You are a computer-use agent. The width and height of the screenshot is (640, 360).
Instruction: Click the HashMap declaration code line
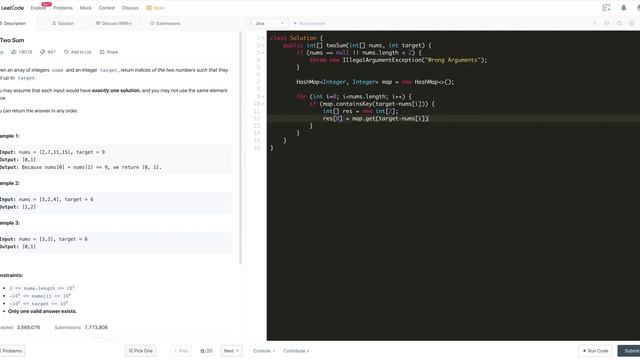[375, 82]
